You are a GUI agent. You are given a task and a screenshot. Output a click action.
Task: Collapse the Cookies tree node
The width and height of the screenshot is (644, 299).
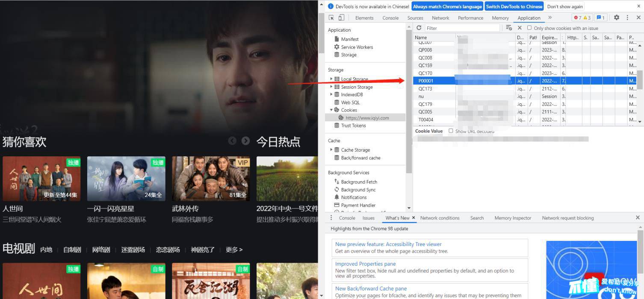331,110
